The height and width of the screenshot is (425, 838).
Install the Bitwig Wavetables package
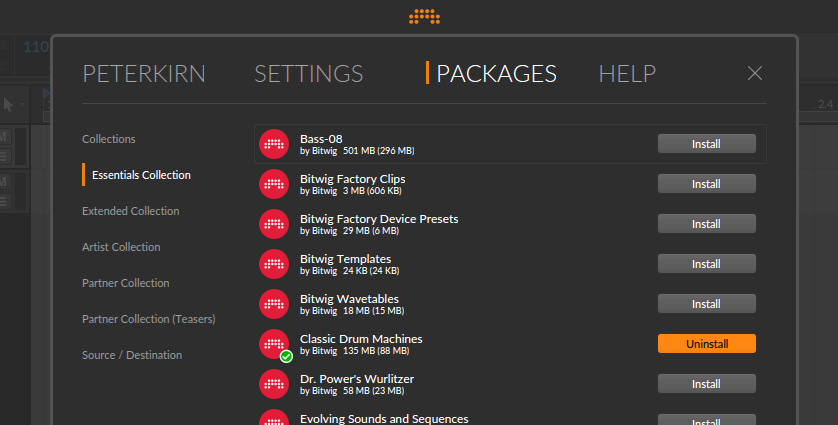(706, 304)
